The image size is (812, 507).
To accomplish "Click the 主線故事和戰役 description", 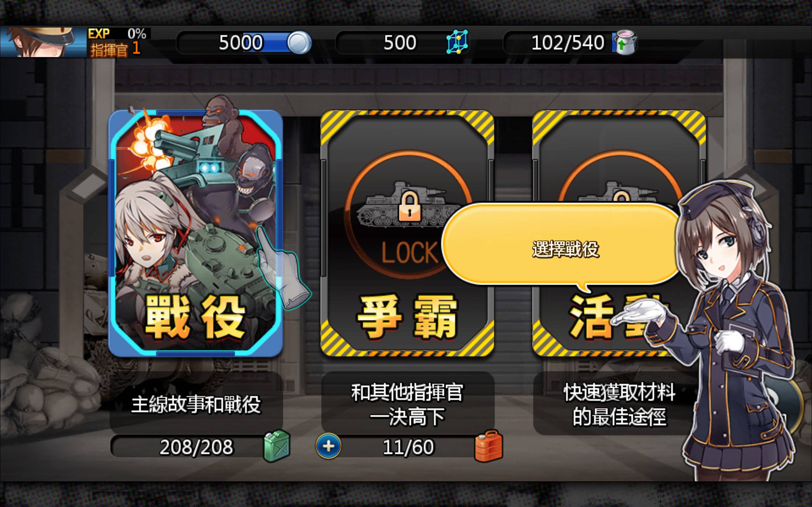I will click(196, 404).
